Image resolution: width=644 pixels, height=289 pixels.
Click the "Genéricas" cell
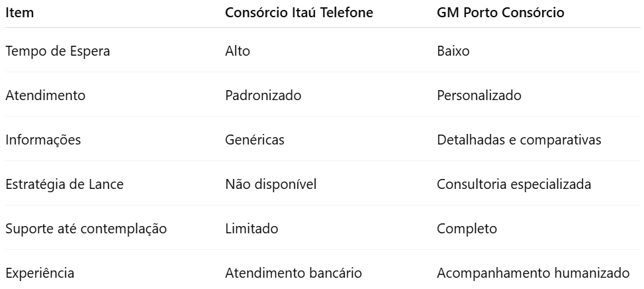tap(254, 140)
